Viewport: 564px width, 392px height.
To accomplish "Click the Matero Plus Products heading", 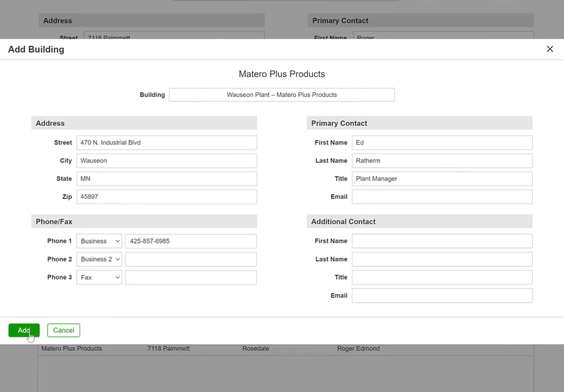I will 282,74.
